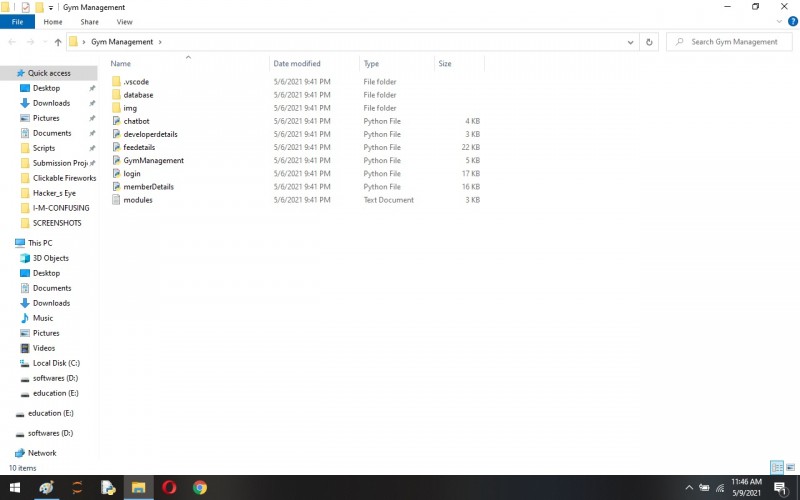Open Opera browser from taskbar

point(169,488)
